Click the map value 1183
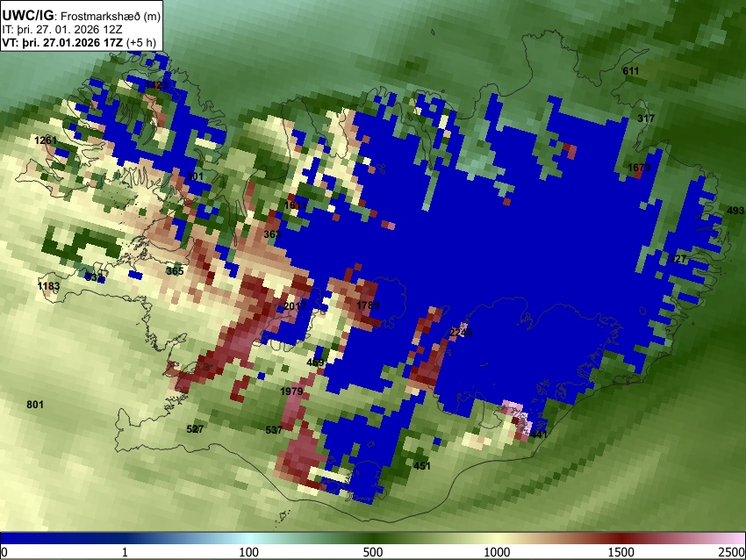This screenshot has width=746, height=560. (x=48, y=286)
